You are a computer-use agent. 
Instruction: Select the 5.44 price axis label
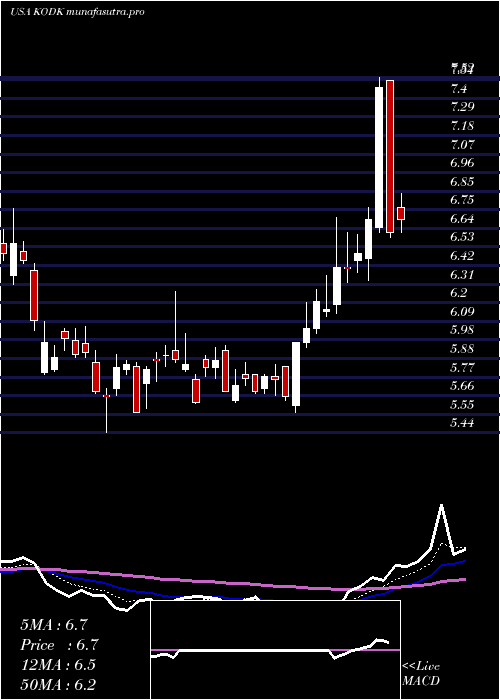click(462, 422)
